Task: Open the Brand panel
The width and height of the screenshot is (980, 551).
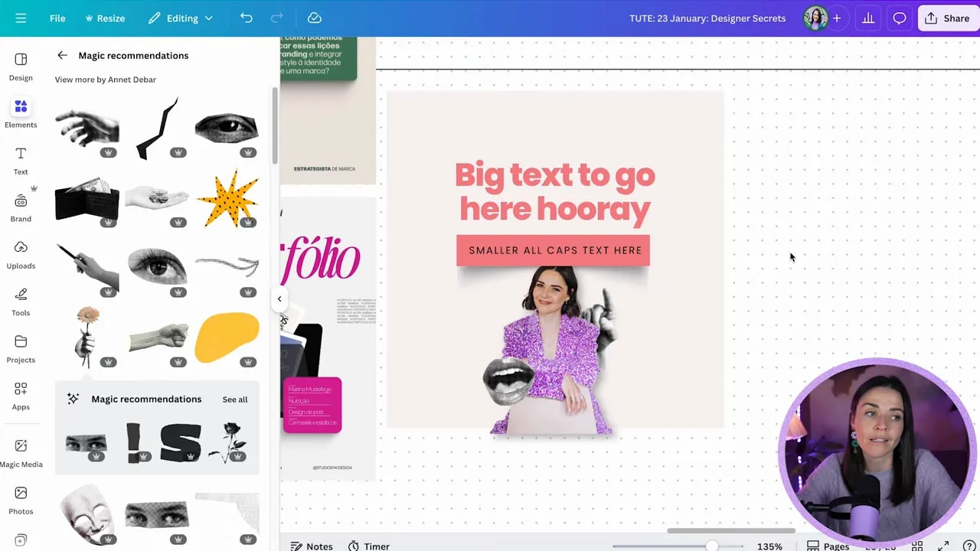Action: coord(21,207)
